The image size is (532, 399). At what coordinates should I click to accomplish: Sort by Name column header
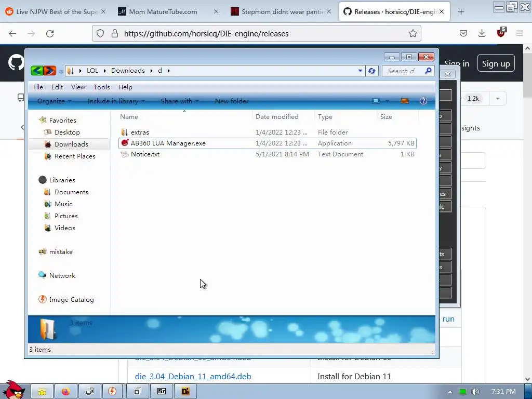point(184,116)
